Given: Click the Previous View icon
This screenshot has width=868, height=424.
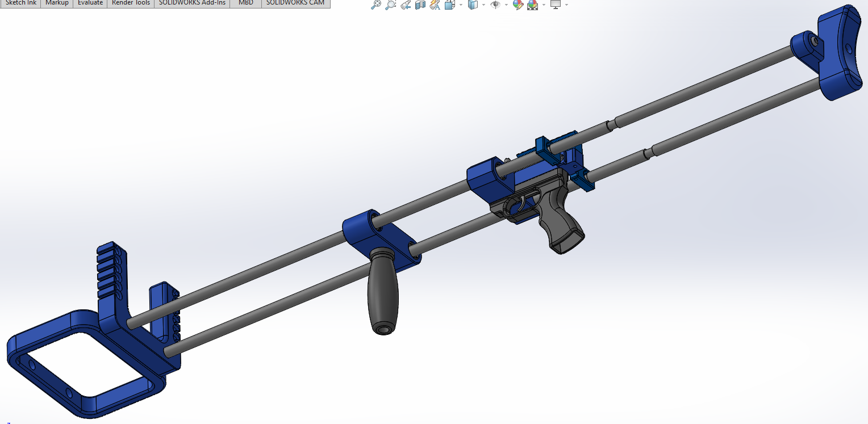Looking at the screenshot, I should point(405,5).
